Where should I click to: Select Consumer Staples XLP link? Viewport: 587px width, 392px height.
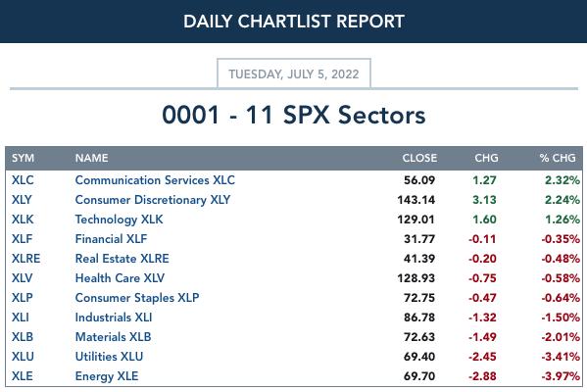(x=137, y=298)
